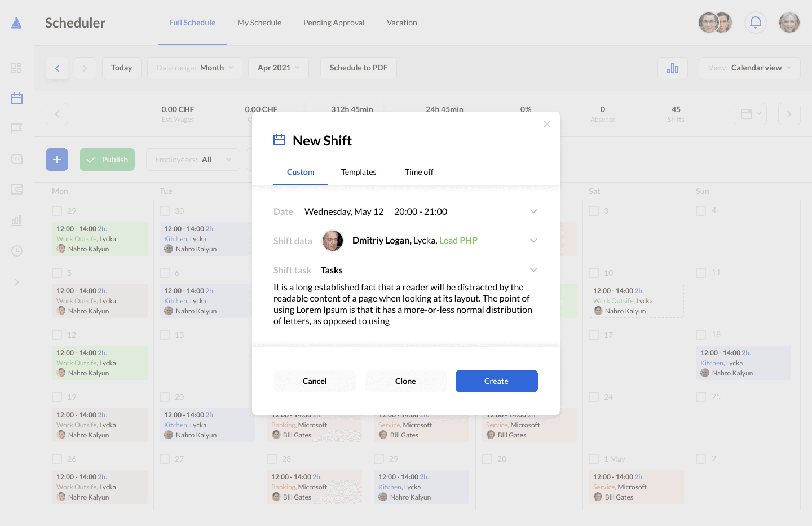Open the Calendar view dropdown
The image size is (812, 526).
749,68
